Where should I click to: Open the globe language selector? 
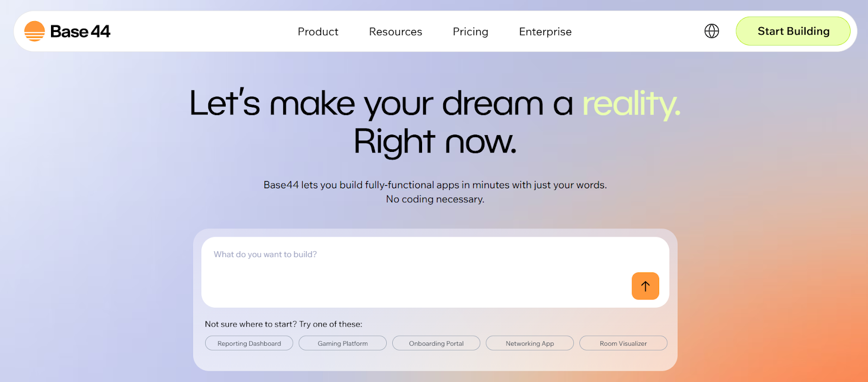(711, 31)
